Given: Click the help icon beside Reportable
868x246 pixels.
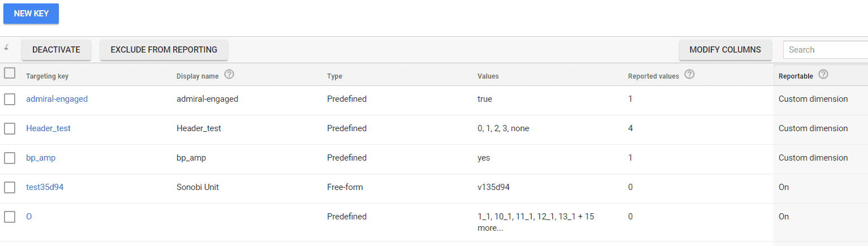Looking at the screenshot, I should pyautogui.click(x=823, y=75).
